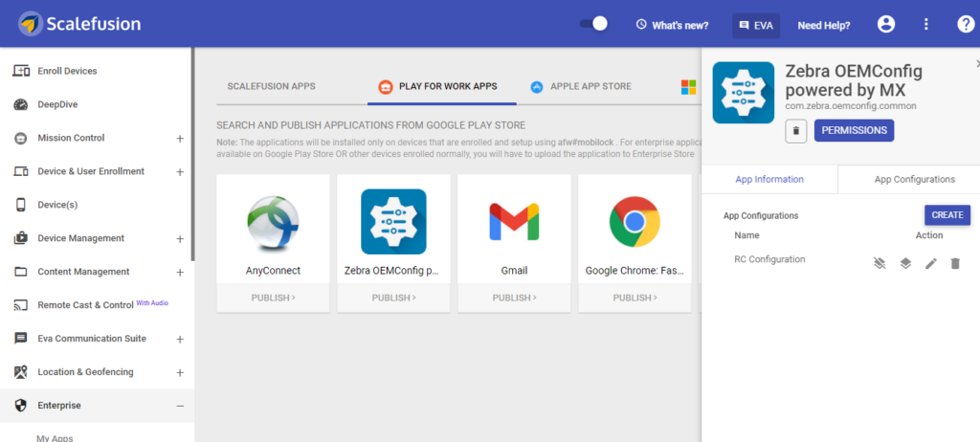Collapse the Enterprise sidebar section
The height and width of the screenshot is (442, 980).
pos(180,406)
